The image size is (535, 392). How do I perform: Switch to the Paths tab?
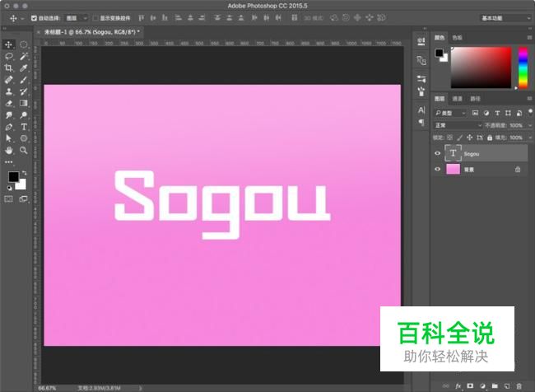pyautogui.click(x=475, y=99)
